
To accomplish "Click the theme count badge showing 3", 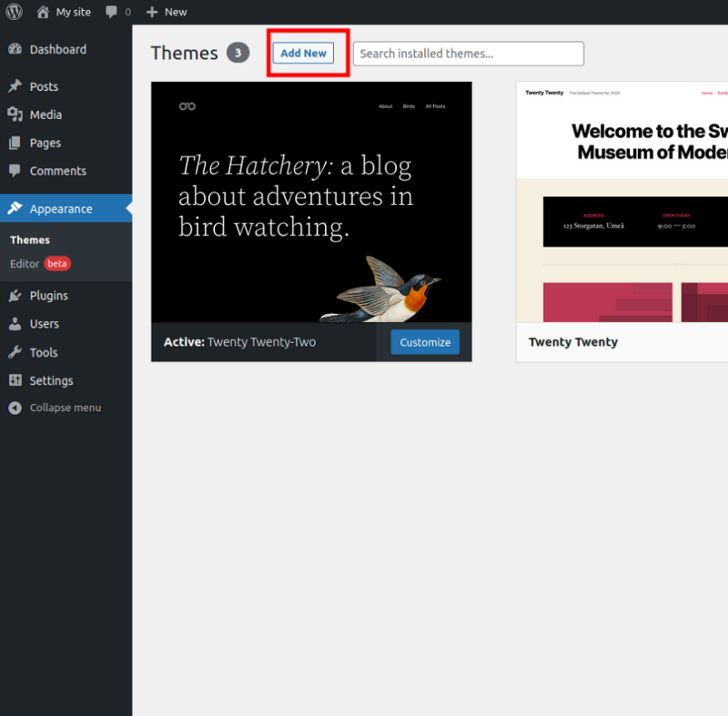I will pyautogui.click(x=238, y=53).
